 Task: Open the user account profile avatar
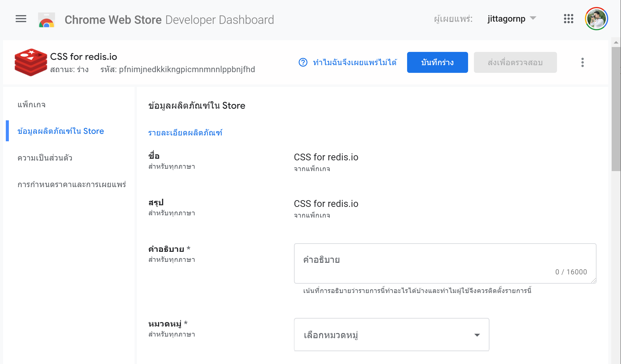(x=596, y=19)
